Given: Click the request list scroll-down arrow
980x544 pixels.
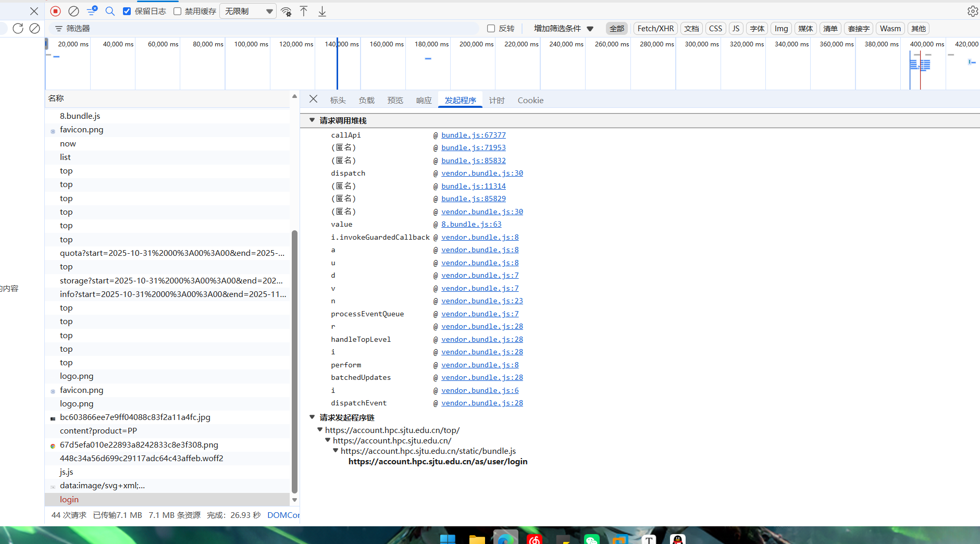Looking at the screenshot, I should 294,500.
